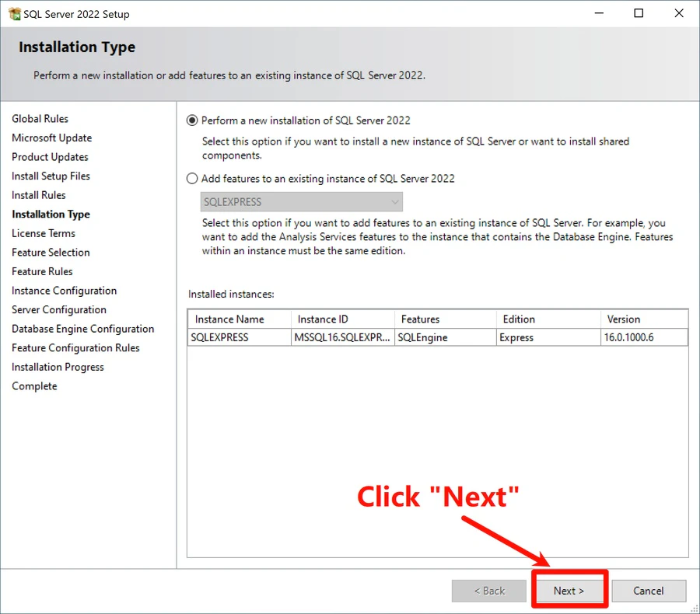
Task: Maximize the SQL Server Setup window
Action: 639,13
